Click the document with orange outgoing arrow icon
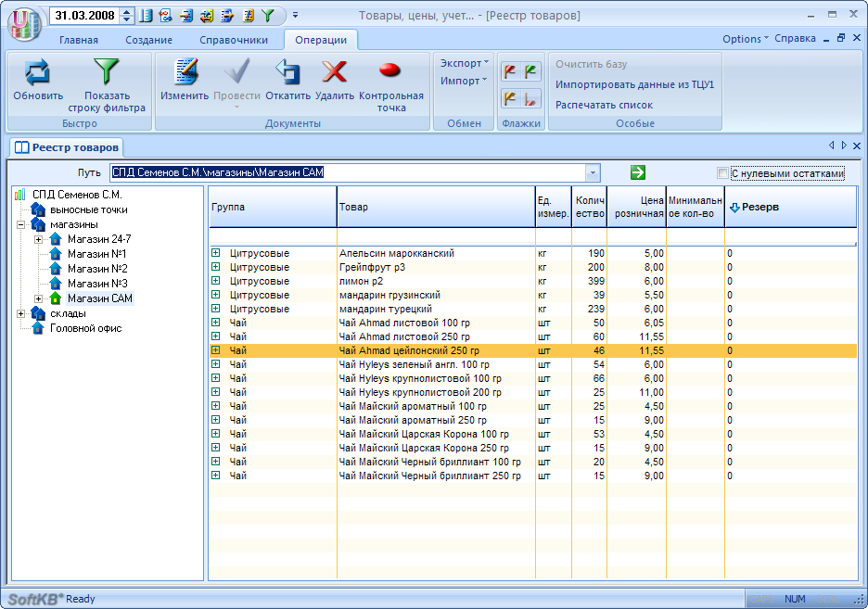The image size is (868, 609). [227, 16]
